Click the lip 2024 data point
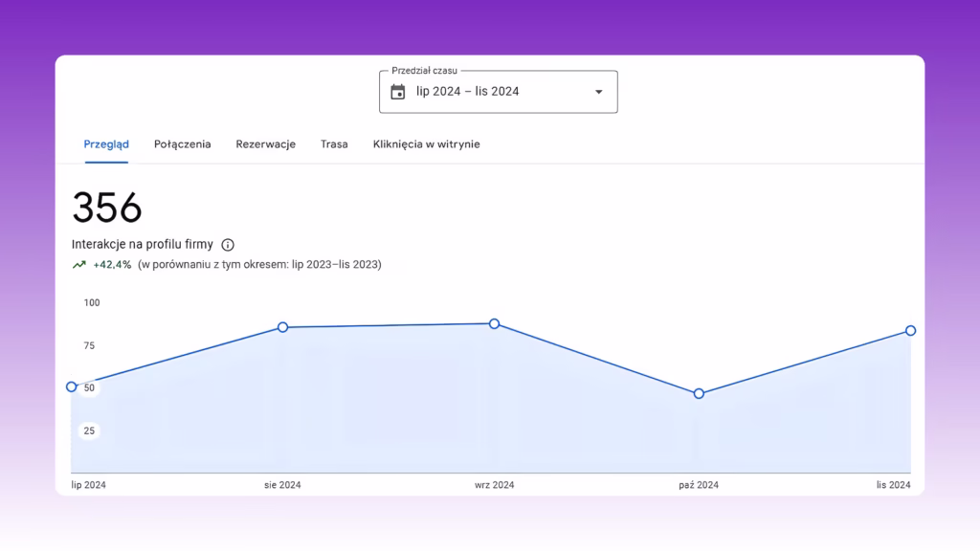The width and height of the screenshot is (980, 551). point(72,386)
